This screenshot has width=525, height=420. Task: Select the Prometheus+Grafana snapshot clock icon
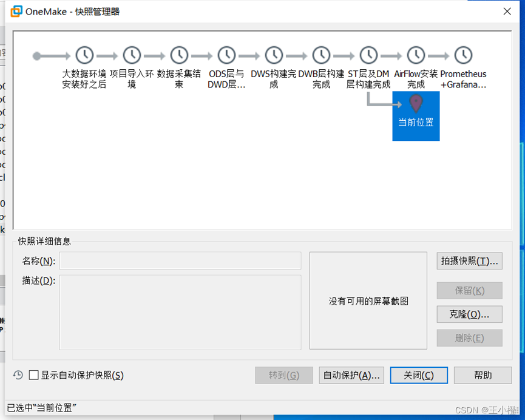pos(463,55)
